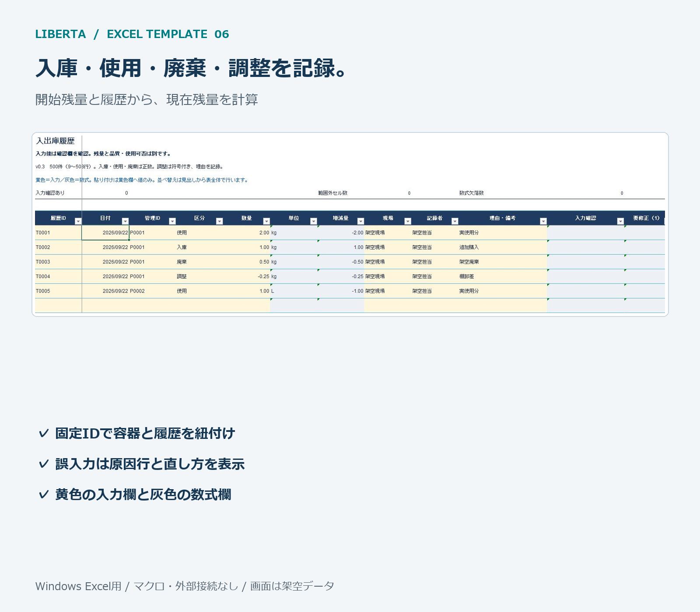The width and height of the screenshot is (700, 612).
Task: Click the empty 入力確認 cell in row T0001
Action: tap(586, 233)
